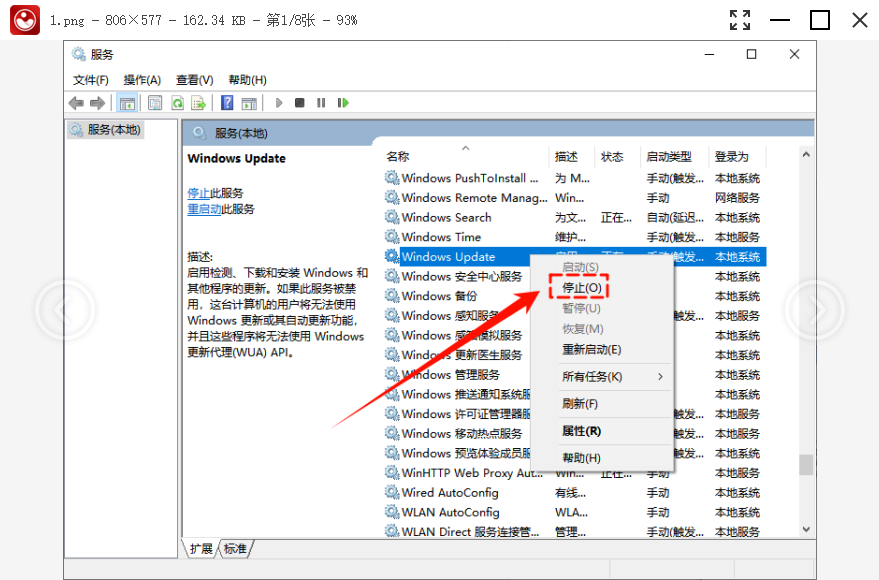The width and height of the screenshot is (879, 580).
Task: Choose 帮助(H) in the context menu
Action: click(x=581, y=458)
